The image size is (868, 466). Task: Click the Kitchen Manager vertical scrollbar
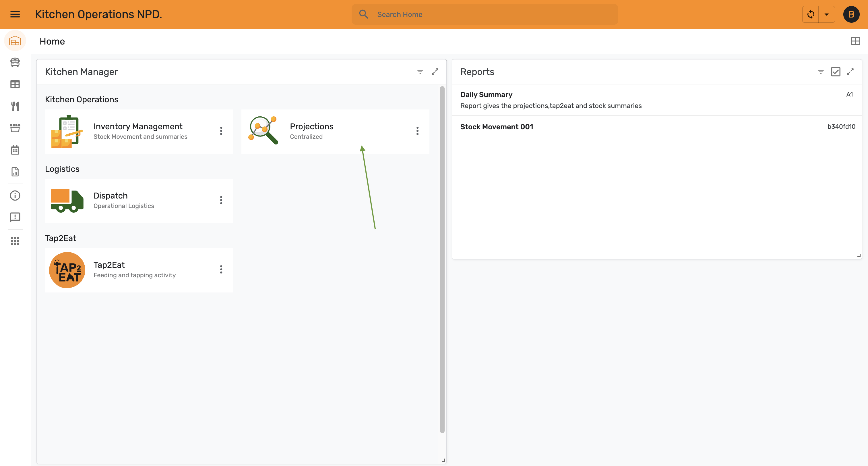click(x=442, y=260)
